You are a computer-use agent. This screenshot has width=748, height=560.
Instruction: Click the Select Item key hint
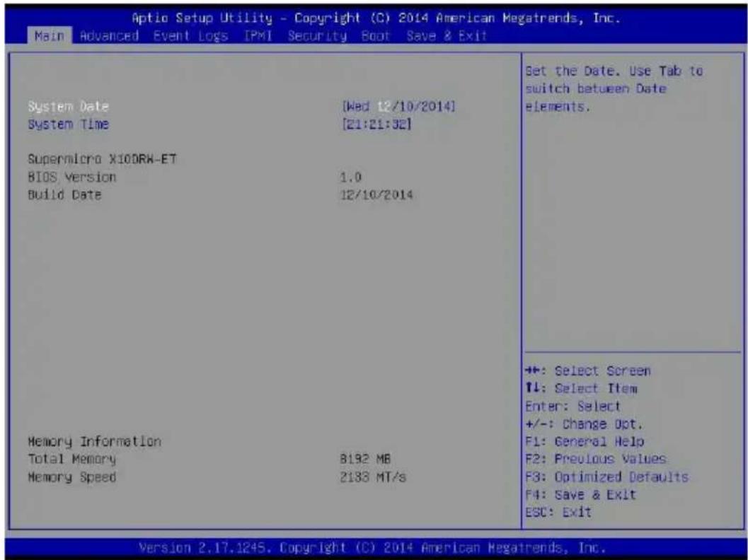pos(580,388)
